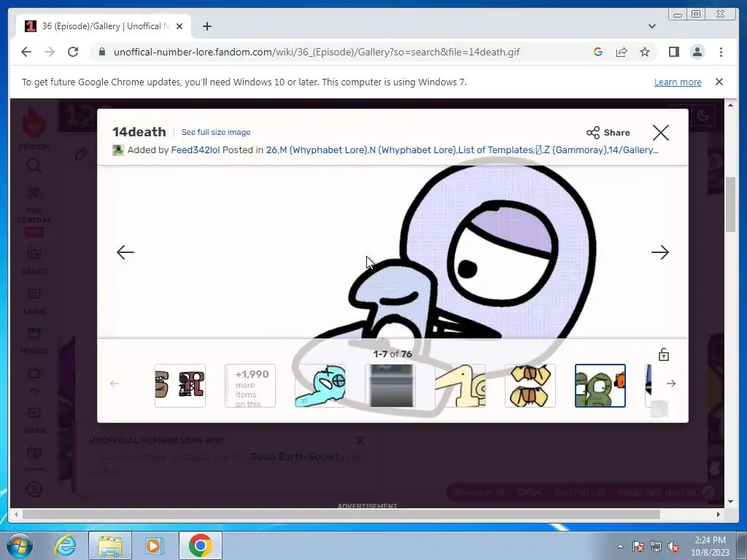The width and height of the screenshot is (747, 560).
Task: Click horizontal scrollbar right arrow
Action: tap(719, 514)
